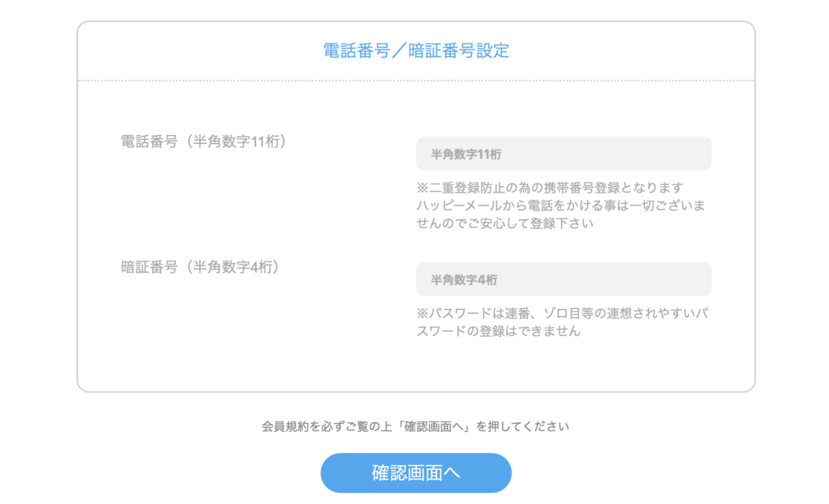Click the dotted divider under the heading
Image resolution: width=829 pixels, height=504 pixels.
pyautogui.click(x=415, y=81)
